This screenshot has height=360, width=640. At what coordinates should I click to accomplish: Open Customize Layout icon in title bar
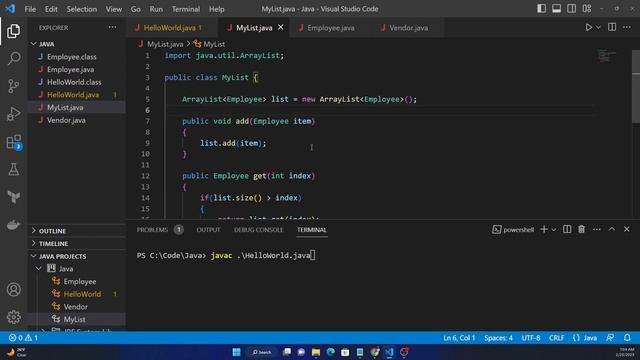coord(587,9)
